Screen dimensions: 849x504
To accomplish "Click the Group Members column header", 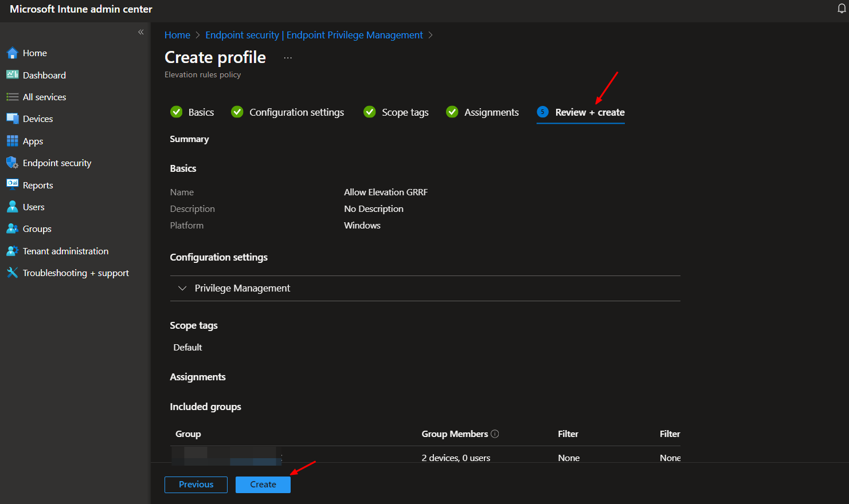I will (455, 434).
